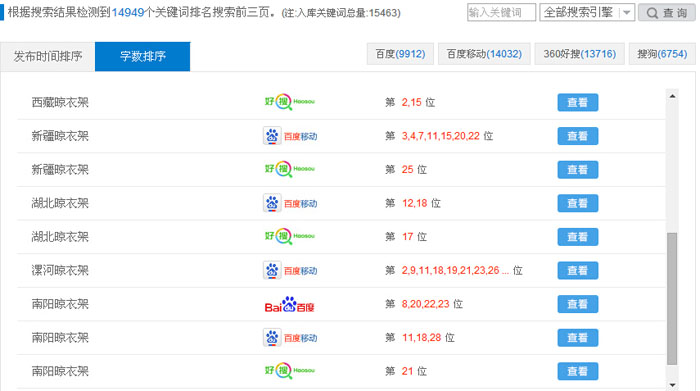Click 查看 for ranking 11,18,28
This screenshot has width=700, height=391.
click(578, 338)
